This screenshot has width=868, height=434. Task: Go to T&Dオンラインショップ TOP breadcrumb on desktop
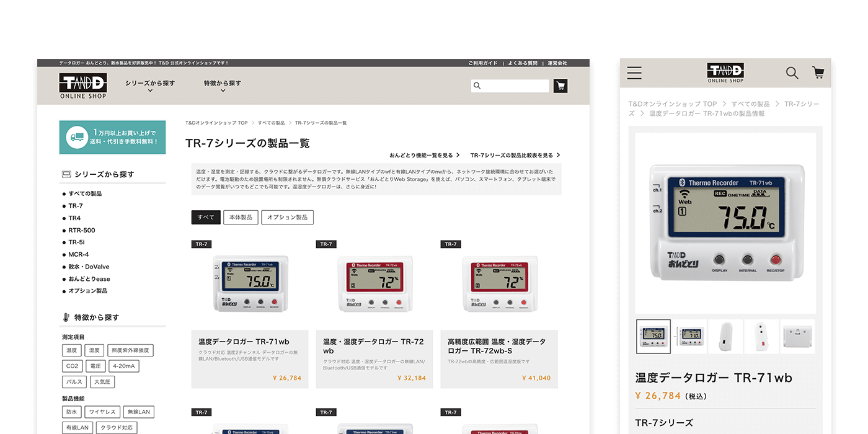point(216,123)
